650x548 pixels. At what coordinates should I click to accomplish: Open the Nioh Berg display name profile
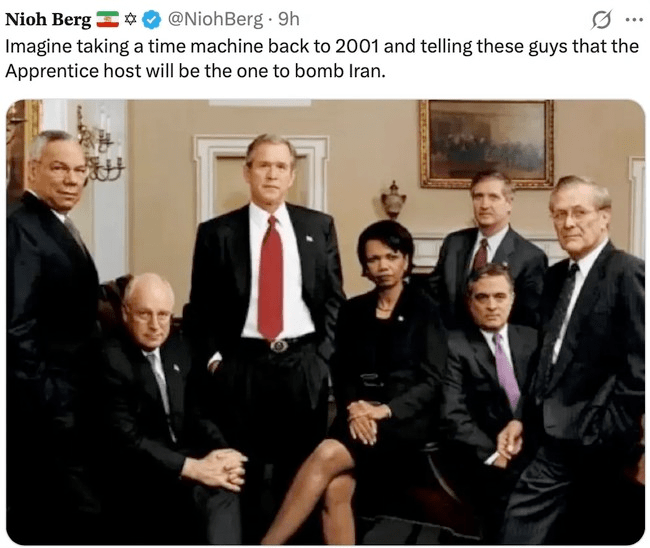(48, 19)
